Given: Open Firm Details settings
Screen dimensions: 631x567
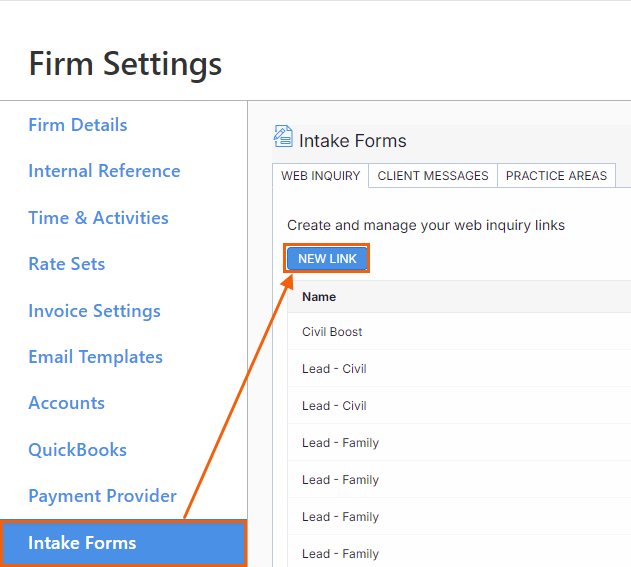Looking at the screenshot, I should pyautogui.click(x=78, y=125).
